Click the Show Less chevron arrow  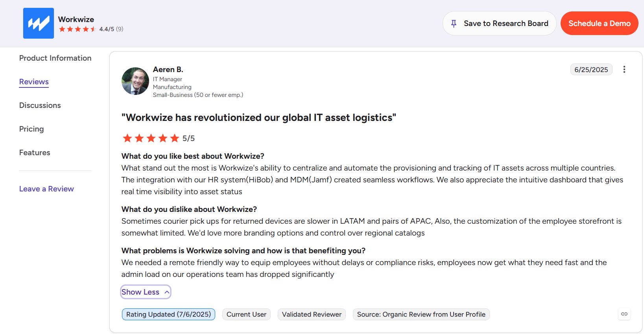pyautogui.click(x=167, y=292)
